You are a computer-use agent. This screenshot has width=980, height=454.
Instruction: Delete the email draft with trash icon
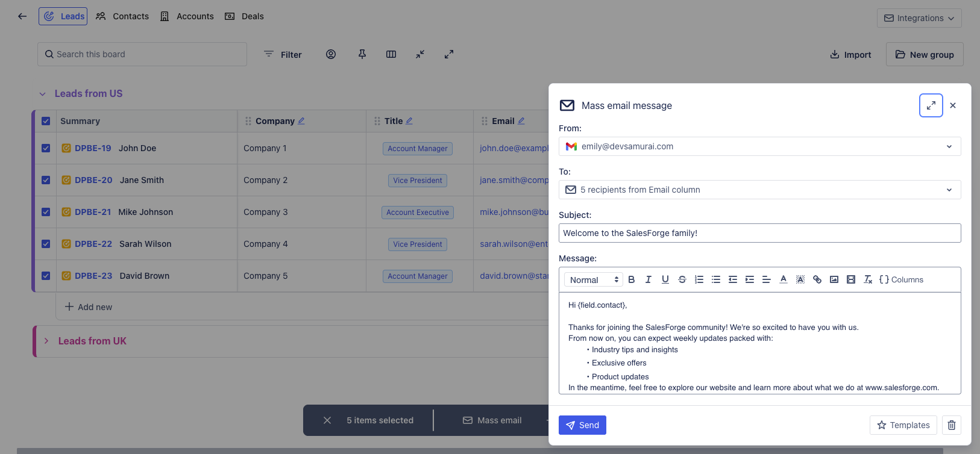pos(952,425)
